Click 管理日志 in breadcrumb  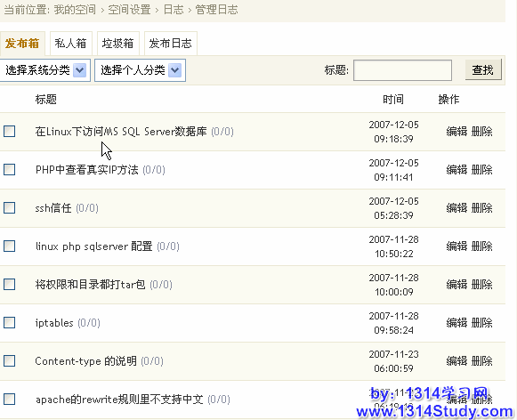[216, 10]
